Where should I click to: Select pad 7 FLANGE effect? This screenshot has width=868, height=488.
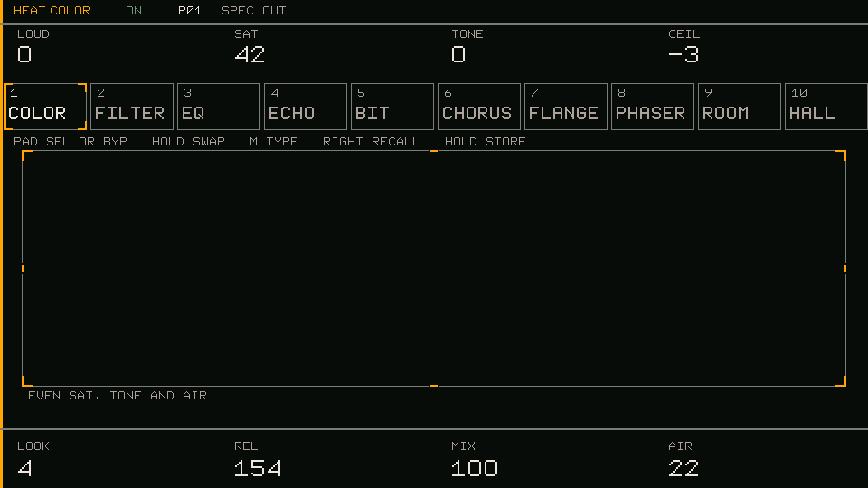[566, 107]
